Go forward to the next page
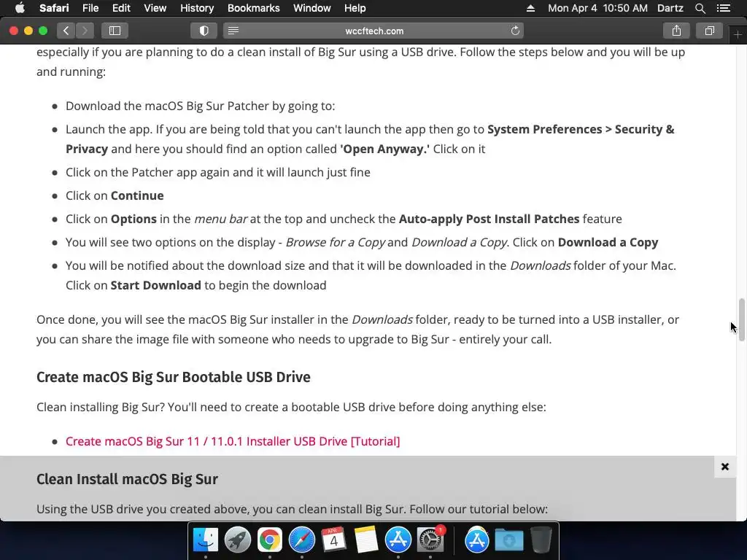 coord(85,31)
